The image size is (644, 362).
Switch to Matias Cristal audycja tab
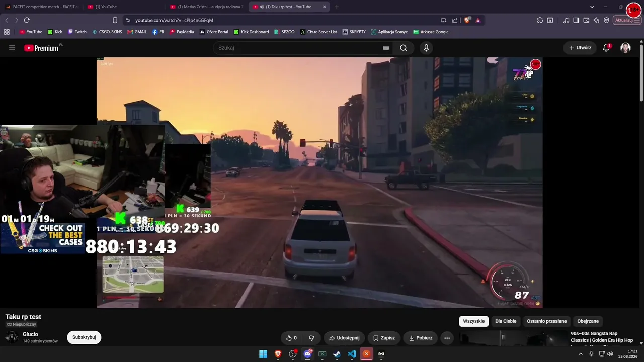pos(206,7)
